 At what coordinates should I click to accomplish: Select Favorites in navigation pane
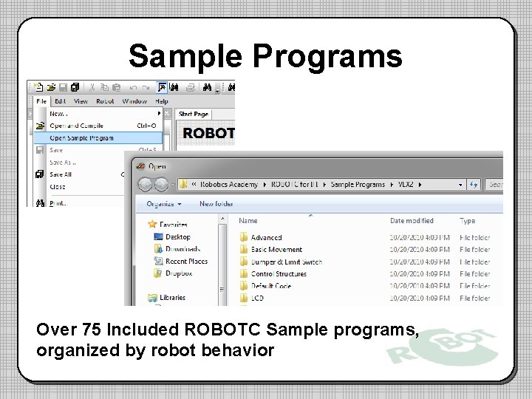tap(174, 225)
